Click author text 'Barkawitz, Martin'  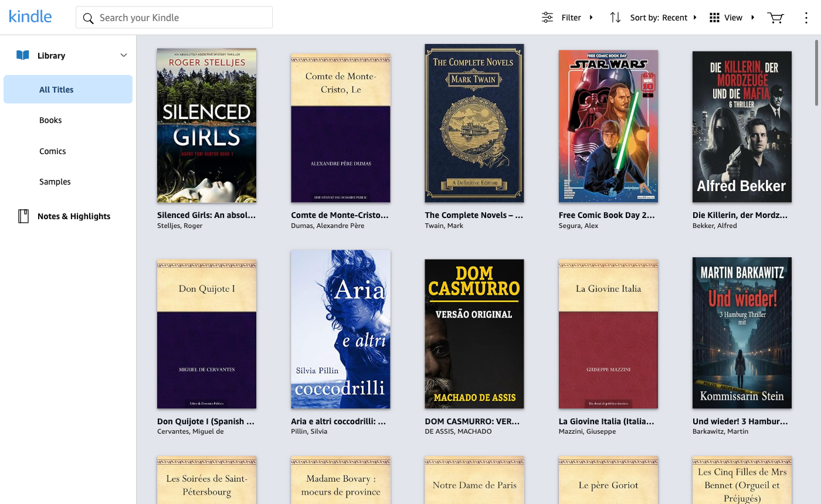721,431
